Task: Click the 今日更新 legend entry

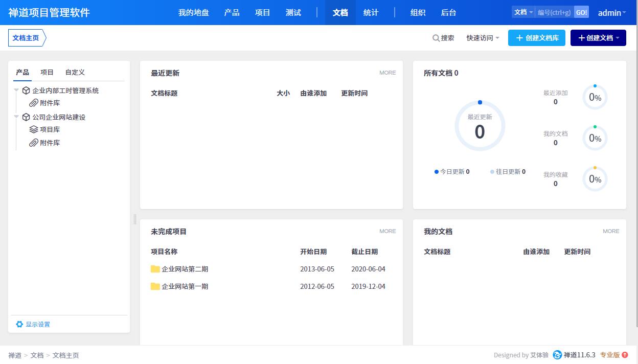Action: [452, 172]
